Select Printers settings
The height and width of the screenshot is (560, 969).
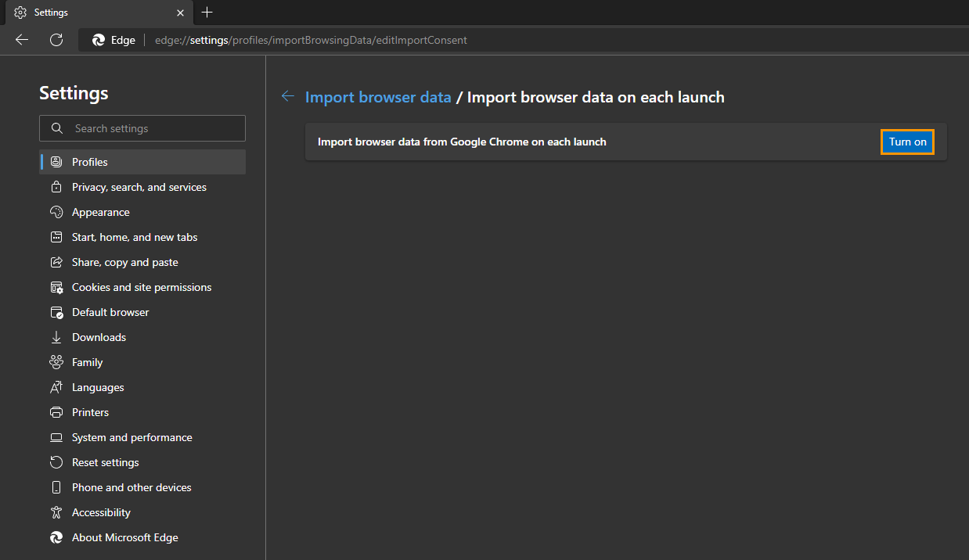[142, 412]
